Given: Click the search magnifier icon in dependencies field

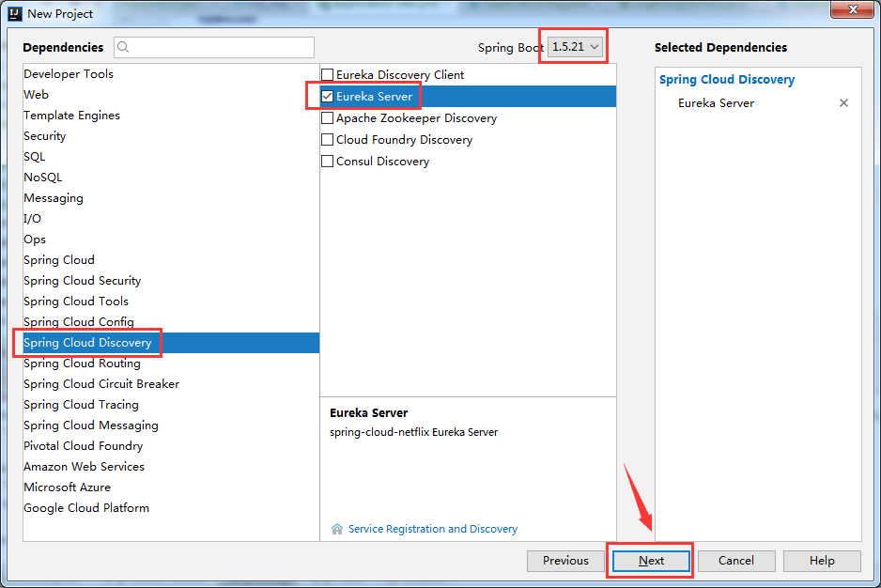Looking at the screenshot, I should 124,47.
